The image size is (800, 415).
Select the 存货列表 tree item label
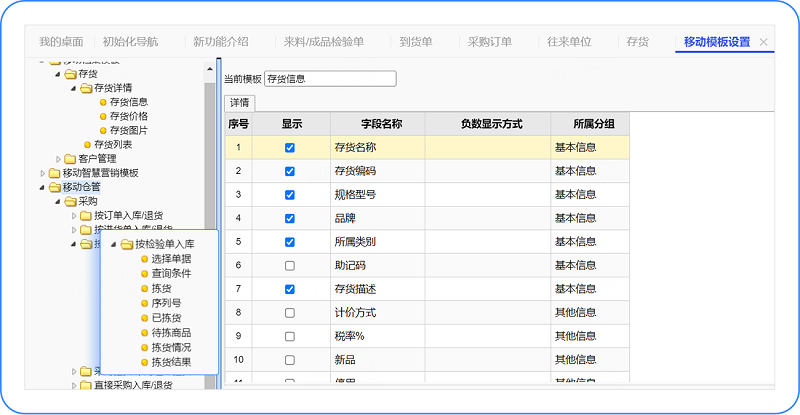coord(113,145)
